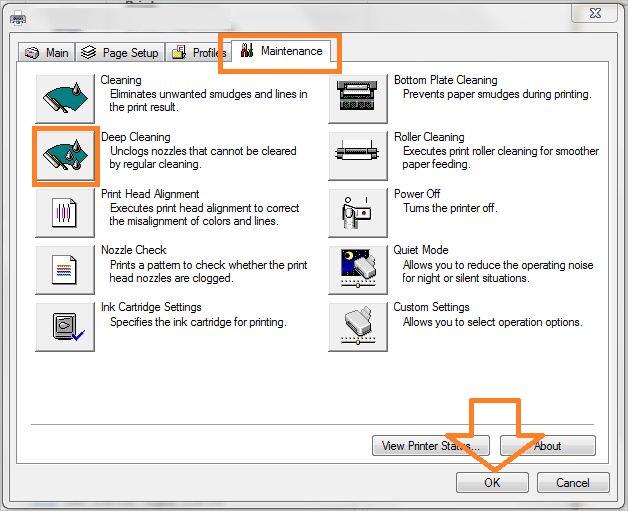Click the 'Nozzle Check' label text
Viewport: 628px width, 511px height.
coord(133,250)
